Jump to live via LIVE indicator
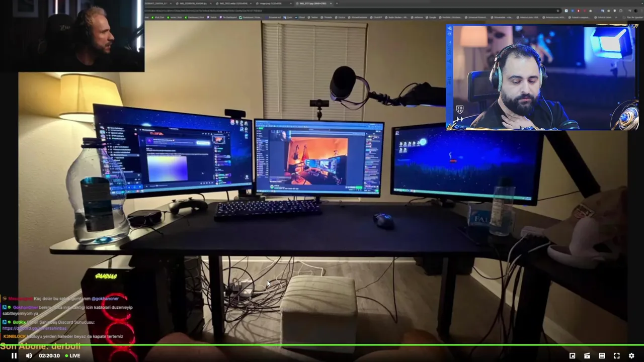The image size is (644, 362). [72, 355]
